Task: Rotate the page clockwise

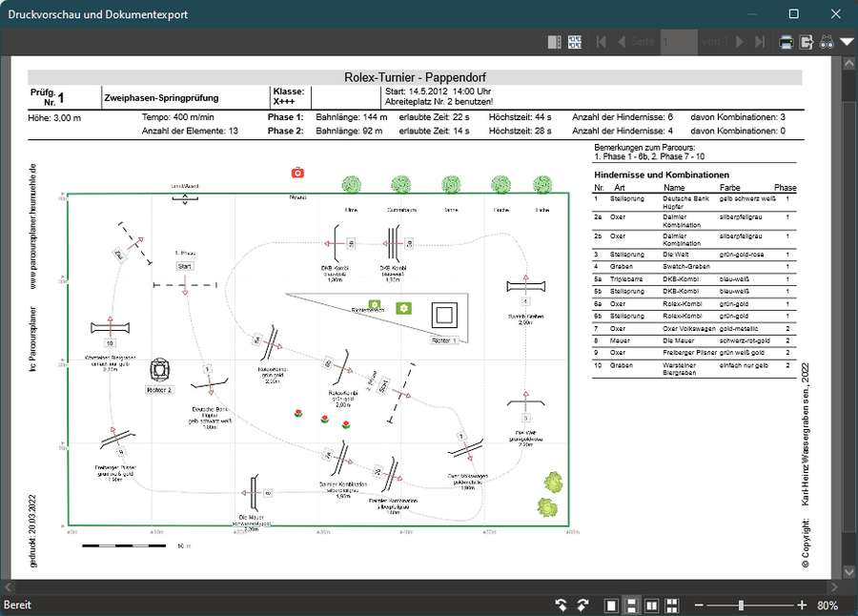Action: coord(582,606)
